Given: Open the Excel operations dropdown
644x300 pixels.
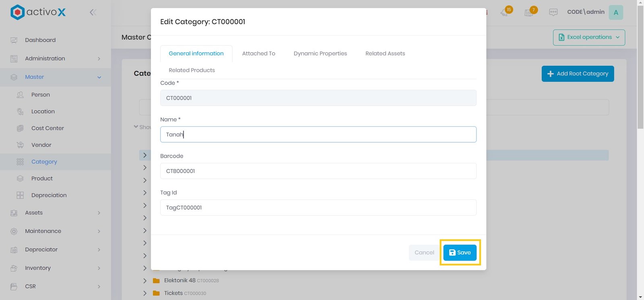Looking at the screenshot, I should point(588,37).
